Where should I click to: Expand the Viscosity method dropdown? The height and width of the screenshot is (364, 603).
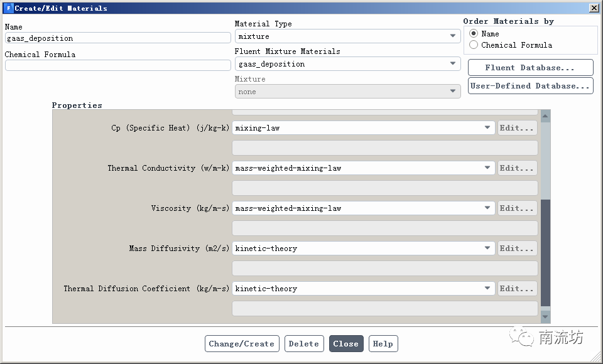364,208
